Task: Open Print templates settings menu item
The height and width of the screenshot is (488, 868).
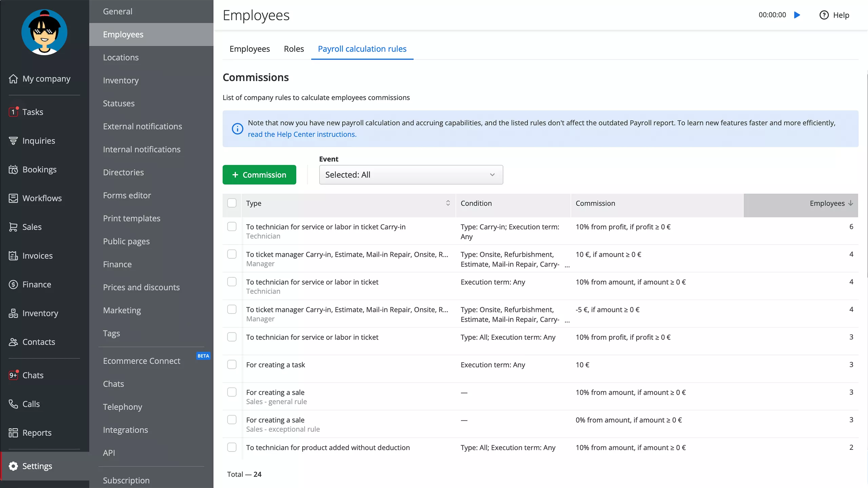Action: [x=132, y=218]
